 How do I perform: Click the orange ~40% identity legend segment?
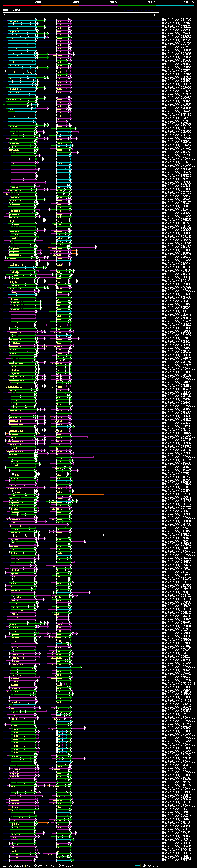coord(60,6)
